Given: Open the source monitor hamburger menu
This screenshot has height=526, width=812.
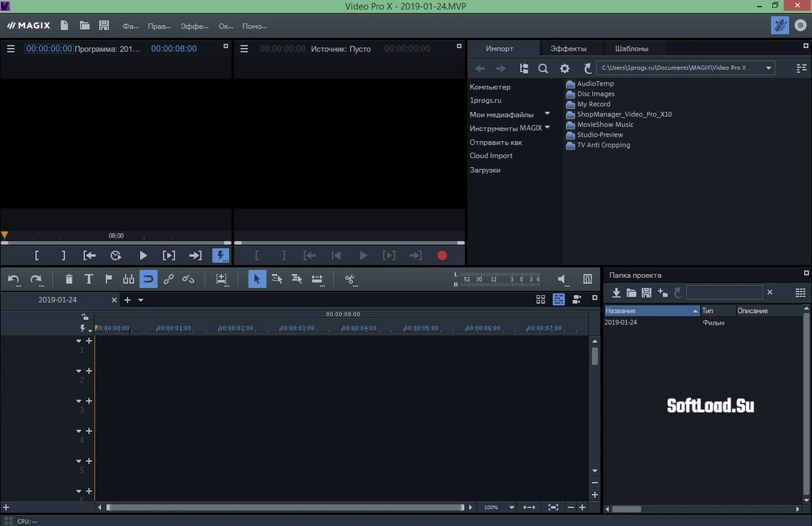Looking at the screenshot, I should pos(244,49).
